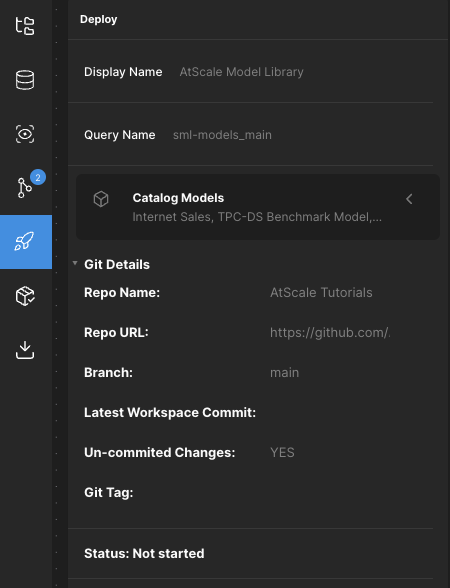Click the Repo URL label
Screen dimensions: 450x588
[x=116, y=333]
